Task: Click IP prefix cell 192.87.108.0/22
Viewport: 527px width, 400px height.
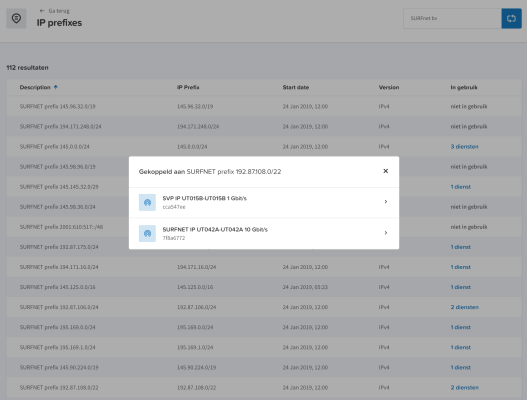Action: [197, 388]
